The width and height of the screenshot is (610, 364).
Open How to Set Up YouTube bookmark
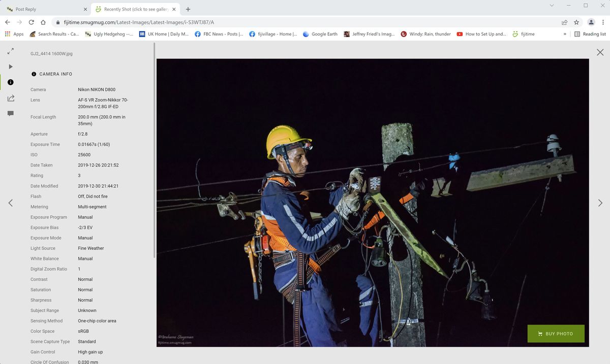pyautogui.click(x=481, y=34)
